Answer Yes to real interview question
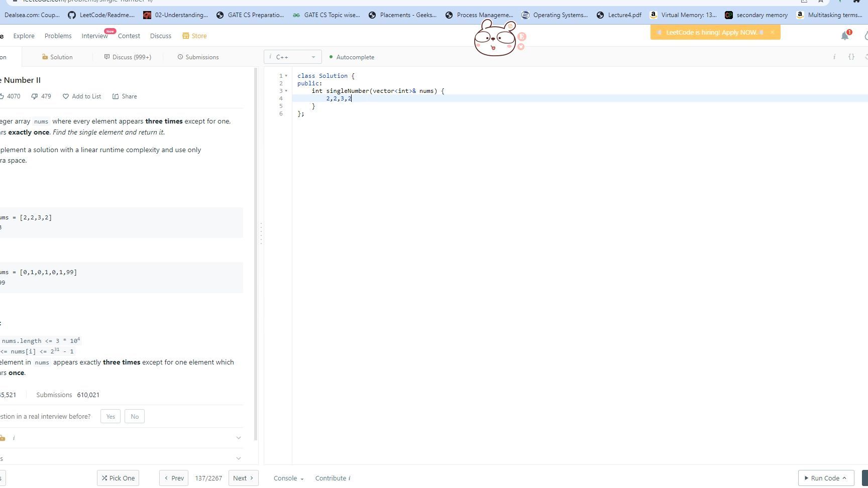868x488 pixels. click(x=111, y=417)
